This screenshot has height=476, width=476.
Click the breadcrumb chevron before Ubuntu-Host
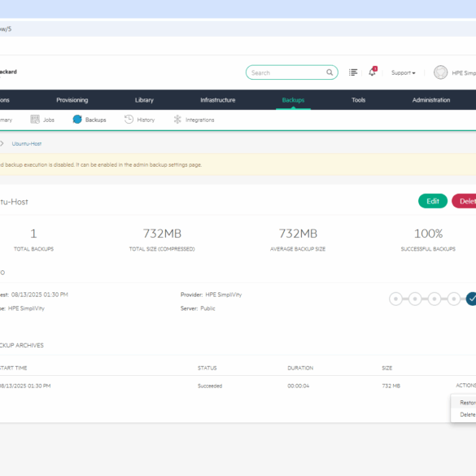(x=2, y=143)
